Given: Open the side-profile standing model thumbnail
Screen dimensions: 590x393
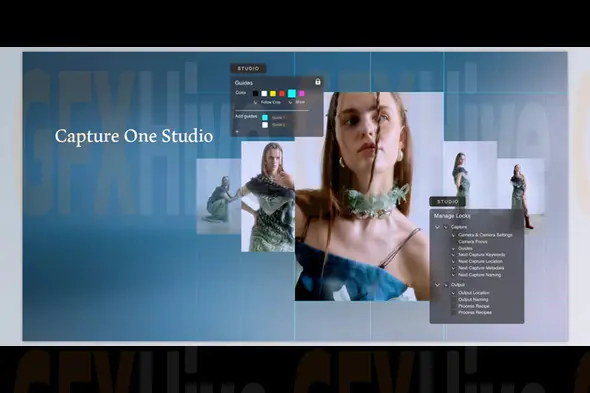Looking at the screenshot, I should click(x=470, y=175).
